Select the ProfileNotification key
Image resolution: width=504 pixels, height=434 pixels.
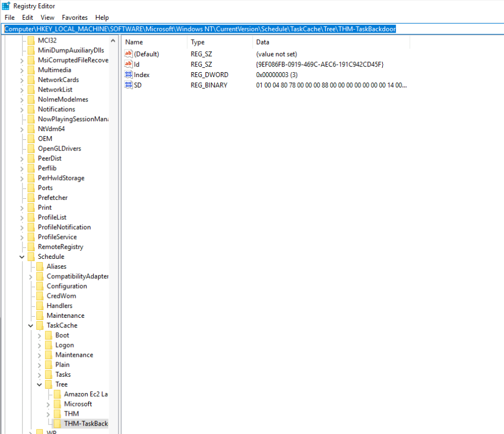point(64,227)
